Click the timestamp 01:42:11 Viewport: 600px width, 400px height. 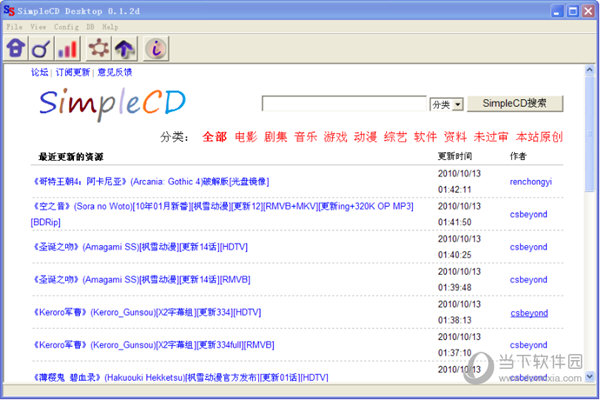tap(455, 189)
